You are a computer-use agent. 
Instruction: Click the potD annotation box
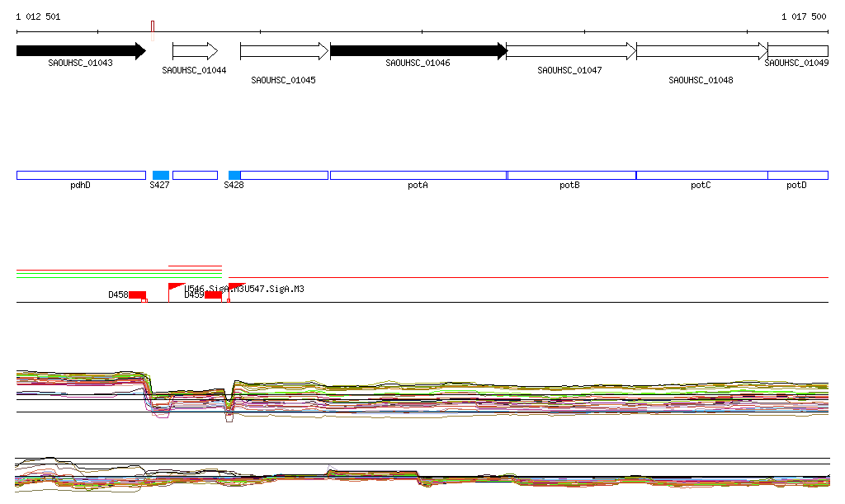coord(797,175)
